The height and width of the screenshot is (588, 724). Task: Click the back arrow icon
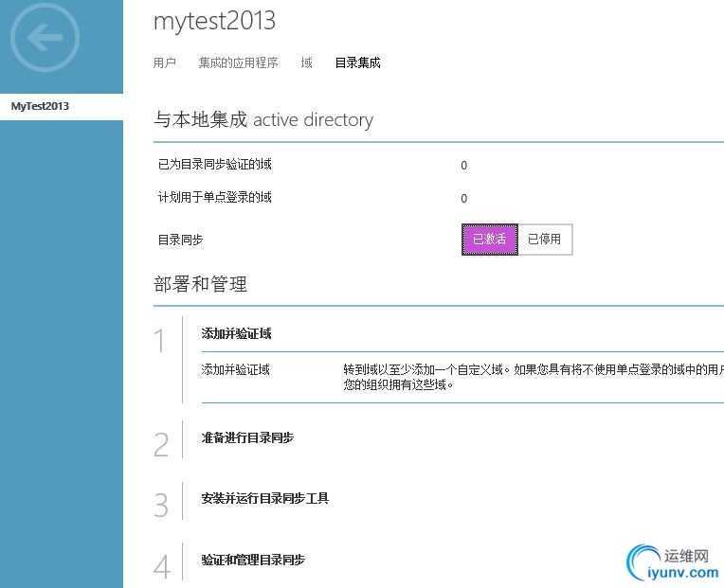coord(45,37)
